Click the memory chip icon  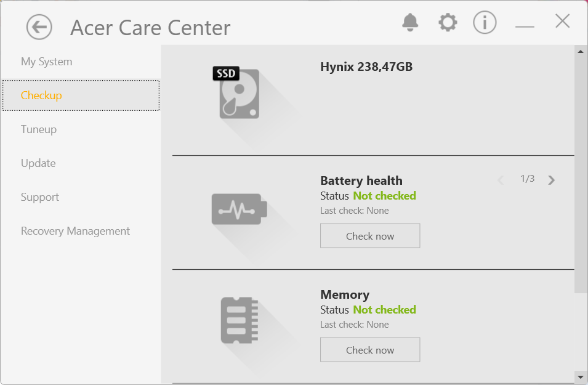pyautogui.click(x=239, y=320)
